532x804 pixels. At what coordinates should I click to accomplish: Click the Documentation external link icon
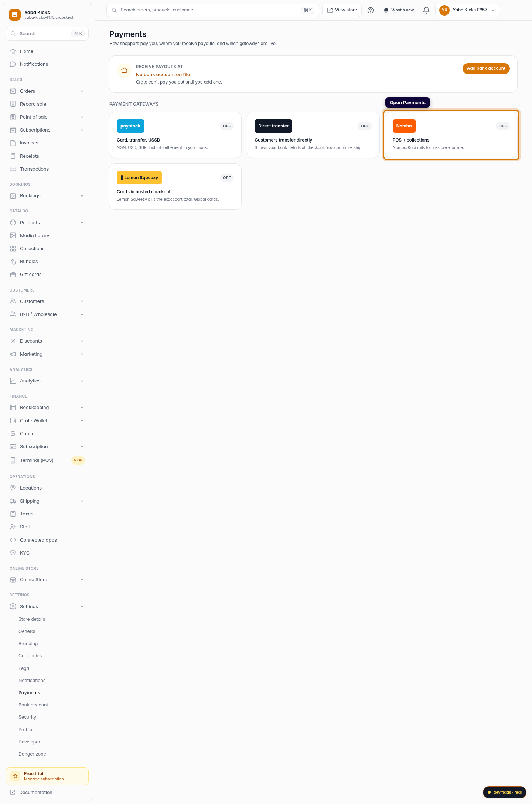click(13, 792)
